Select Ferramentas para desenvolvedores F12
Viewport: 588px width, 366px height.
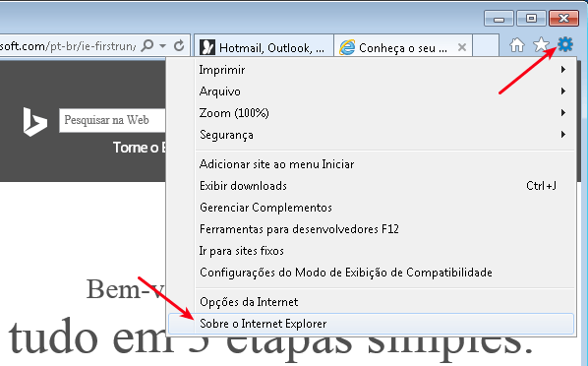coord(371,229)
